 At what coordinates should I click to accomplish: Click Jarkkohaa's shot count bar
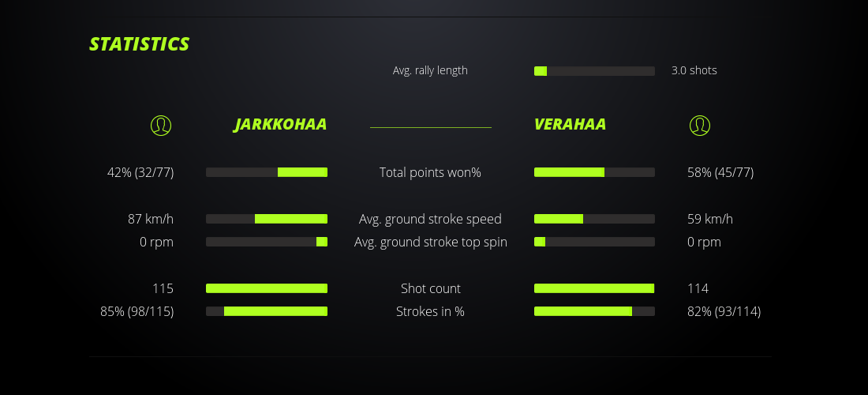[267, 288]
